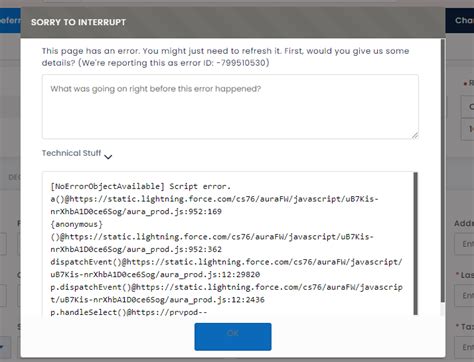The width and height of the screenshot is (474, 362).
Task: Click the 'p.handleSelect()@https://prvpod--' line
Action: pos(129,312)
